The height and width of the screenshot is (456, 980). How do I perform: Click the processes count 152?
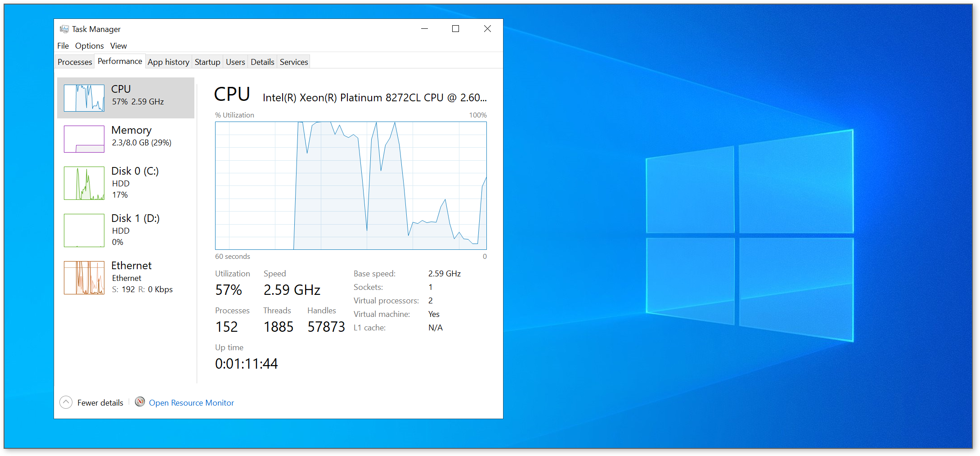pyautogui.click(x=226, y=327)
